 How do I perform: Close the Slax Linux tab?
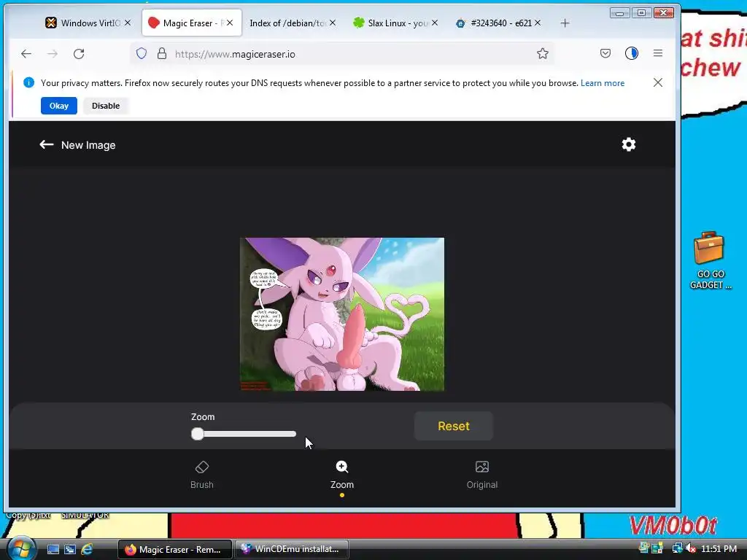(435, 23)
